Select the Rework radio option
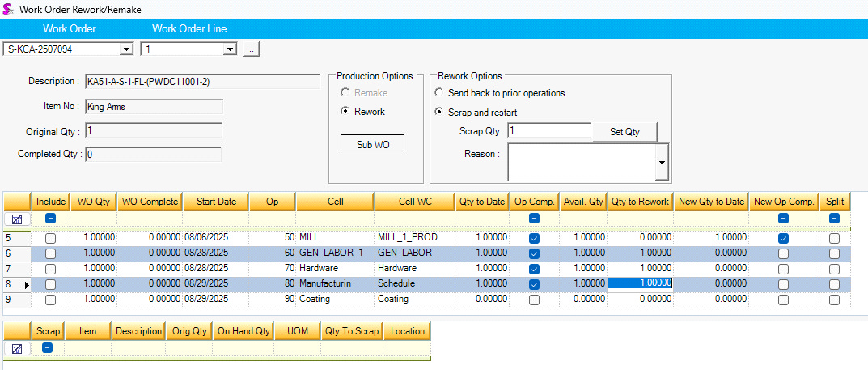Image resolution: width=868 pixels, height=370 pixels. point(345,112)
